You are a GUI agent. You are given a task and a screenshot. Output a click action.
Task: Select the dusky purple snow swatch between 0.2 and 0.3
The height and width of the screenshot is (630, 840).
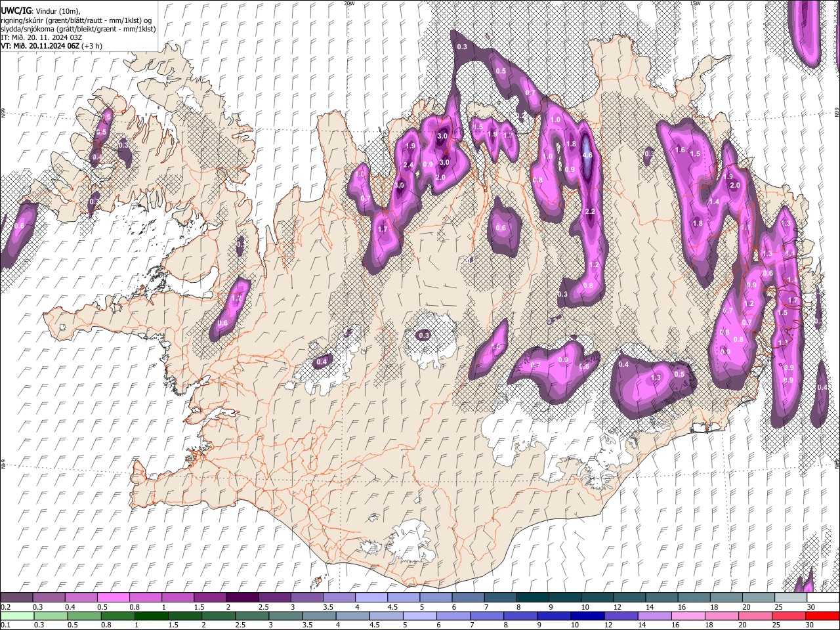pos(16,597)
